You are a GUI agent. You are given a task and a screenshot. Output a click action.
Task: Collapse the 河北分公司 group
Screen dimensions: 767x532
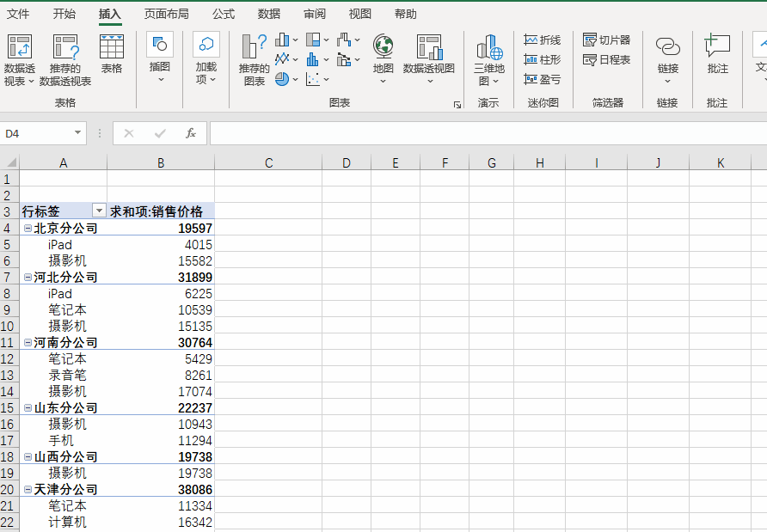click(28, 277)
